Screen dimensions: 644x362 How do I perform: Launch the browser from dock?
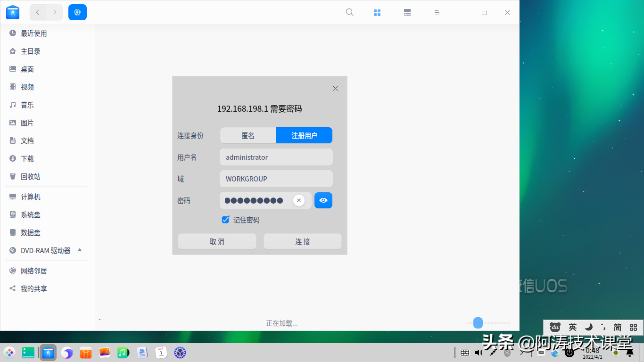point(67,352)
